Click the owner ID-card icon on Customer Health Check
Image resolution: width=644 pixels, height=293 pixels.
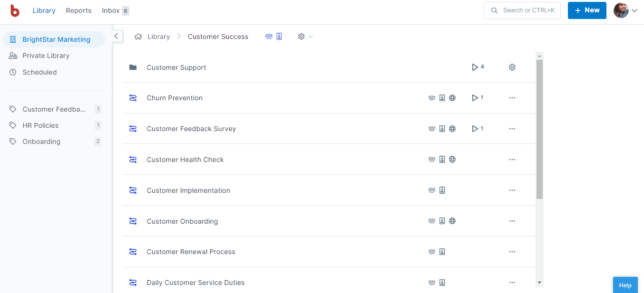click(x=442, y=159)
